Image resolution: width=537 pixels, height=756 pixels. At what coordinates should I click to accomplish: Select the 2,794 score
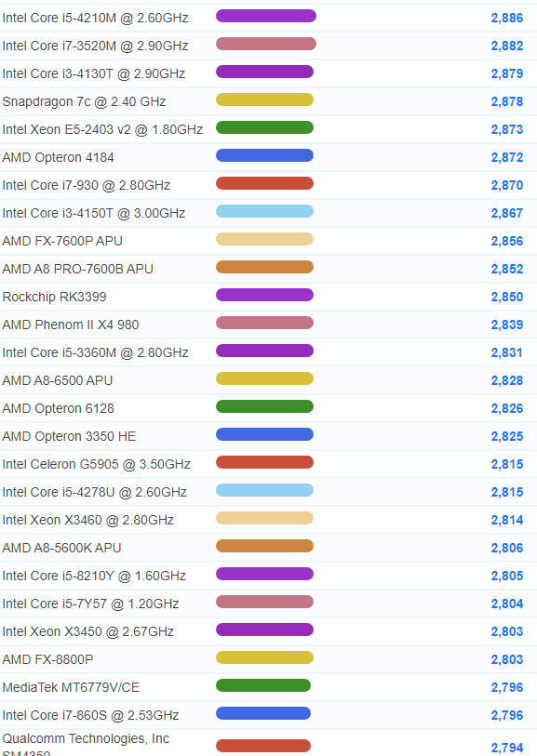click(x=507, y=749)
